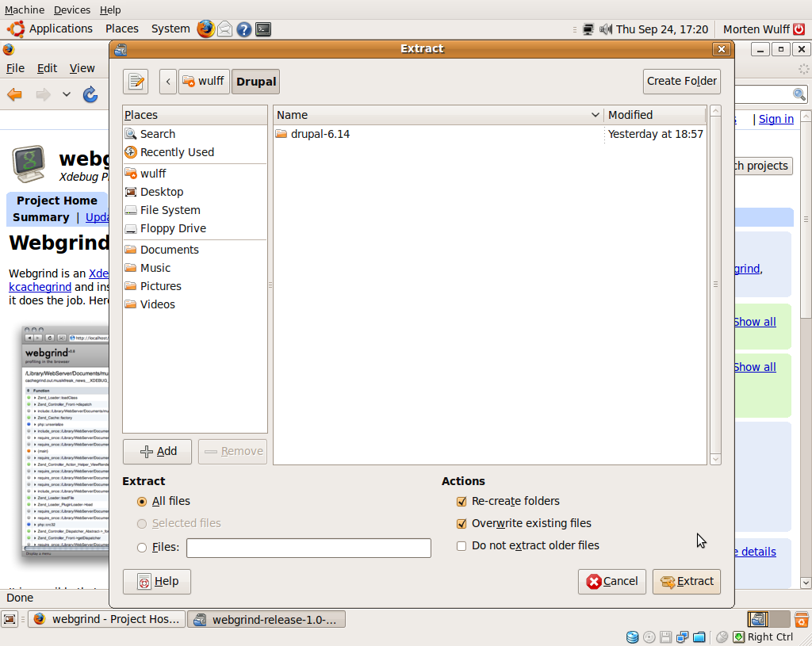The width and height of the screenshot is (812, 646).
Task: Open the System menu
Action: 170,29
